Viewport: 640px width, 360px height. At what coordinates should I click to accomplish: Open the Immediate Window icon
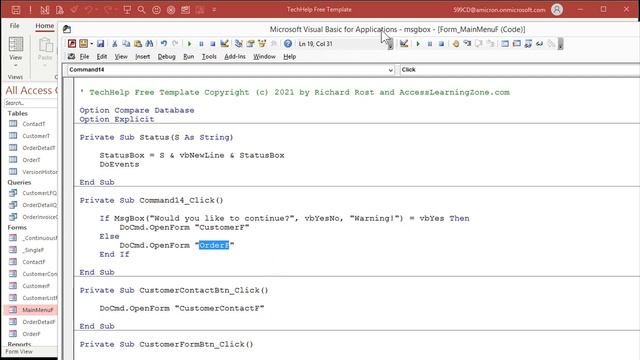click(517, 44)
